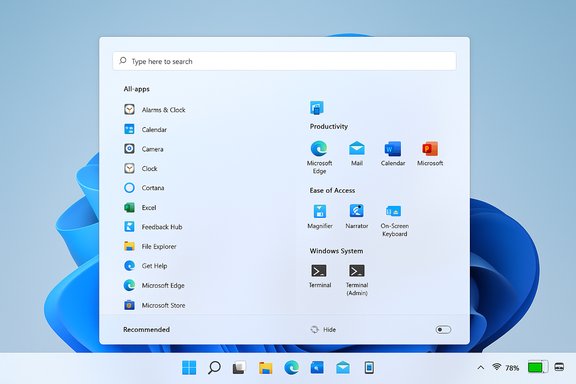
Task: Open the On-Screen Keyboard tile
Action: point(394,220)
